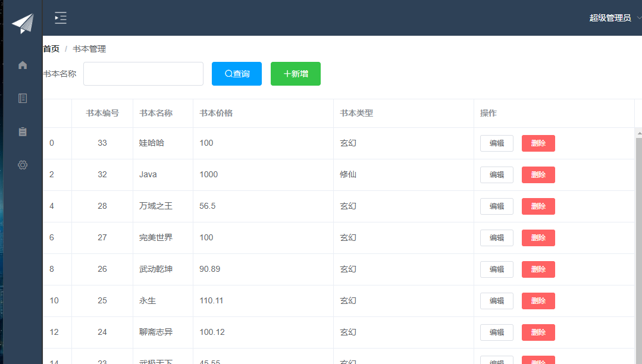
Task: Click the 书本管理 breadcrumb
Action: point(89,49)
